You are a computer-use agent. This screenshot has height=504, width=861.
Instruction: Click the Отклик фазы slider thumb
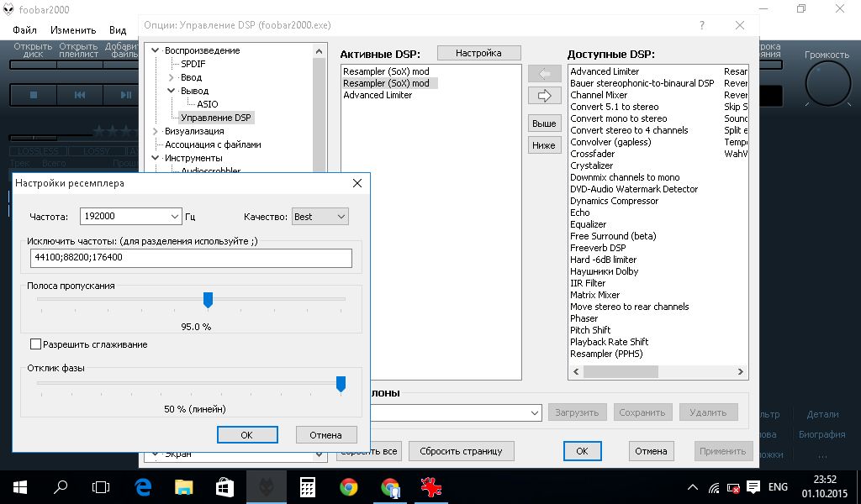click(341, 384)
